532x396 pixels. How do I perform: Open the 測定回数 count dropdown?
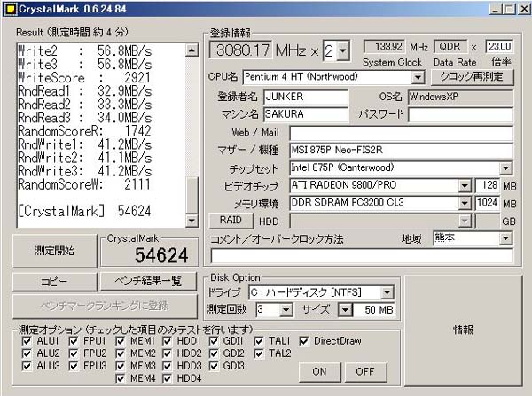[x=286, y=309]
